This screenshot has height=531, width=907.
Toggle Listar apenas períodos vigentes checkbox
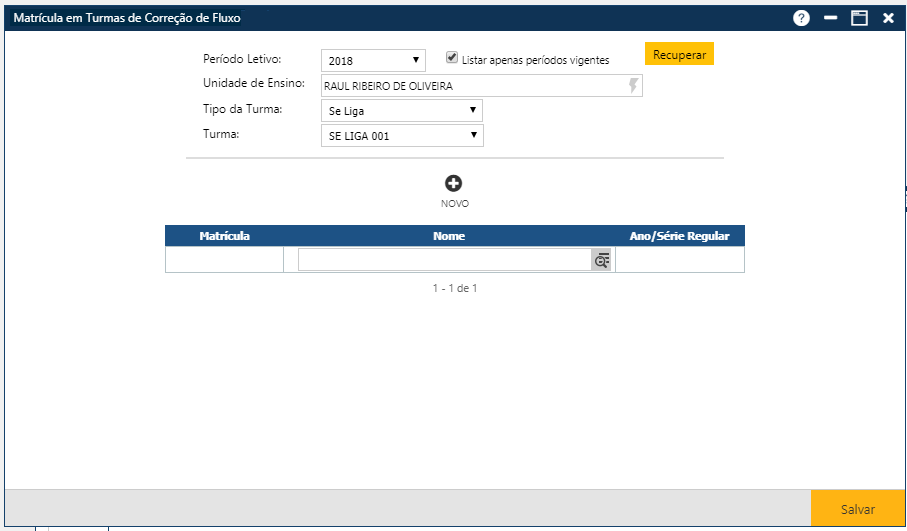(x=452, y=59)
